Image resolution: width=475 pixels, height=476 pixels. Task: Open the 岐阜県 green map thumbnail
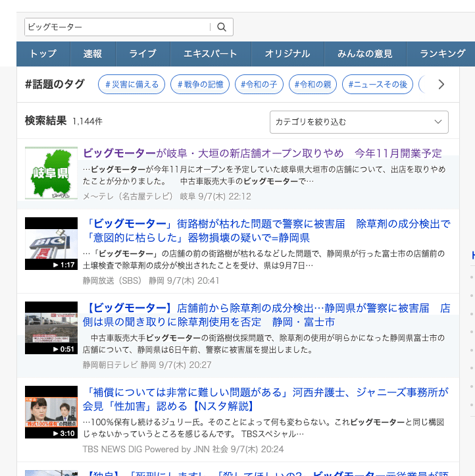[51, 173]
